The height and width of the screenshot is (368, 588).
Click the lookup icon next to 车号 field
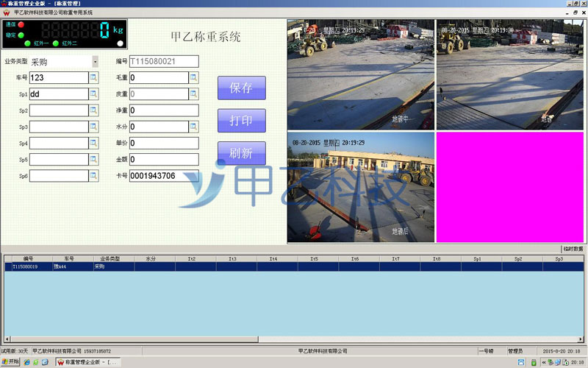click(x=93, y=77)
